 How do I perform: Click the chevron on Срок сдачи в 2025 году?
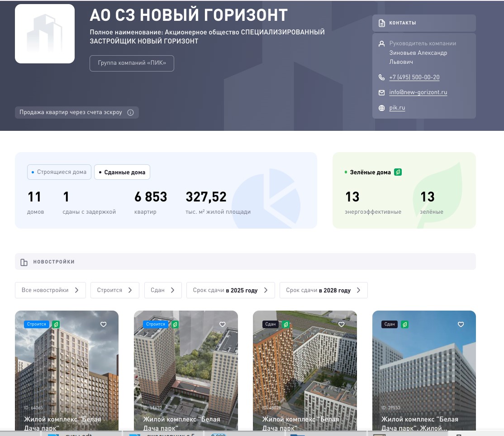pos(266,290)
